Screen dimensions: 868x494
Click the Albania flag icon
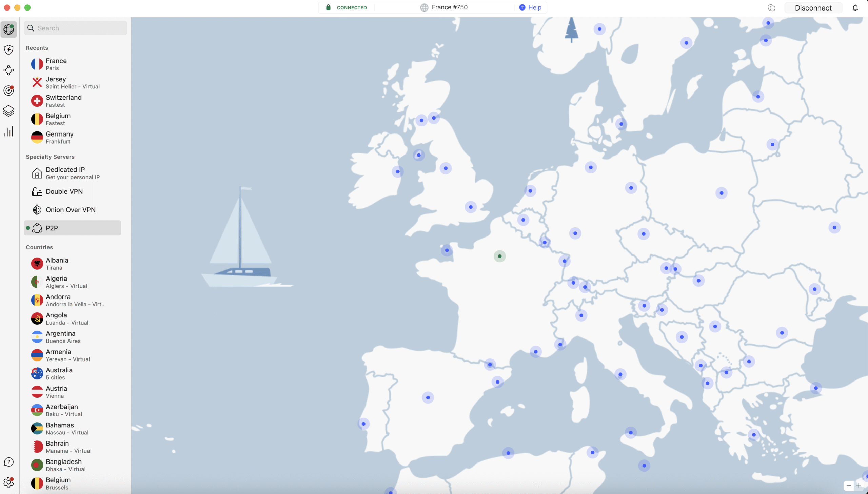(37, 264)
